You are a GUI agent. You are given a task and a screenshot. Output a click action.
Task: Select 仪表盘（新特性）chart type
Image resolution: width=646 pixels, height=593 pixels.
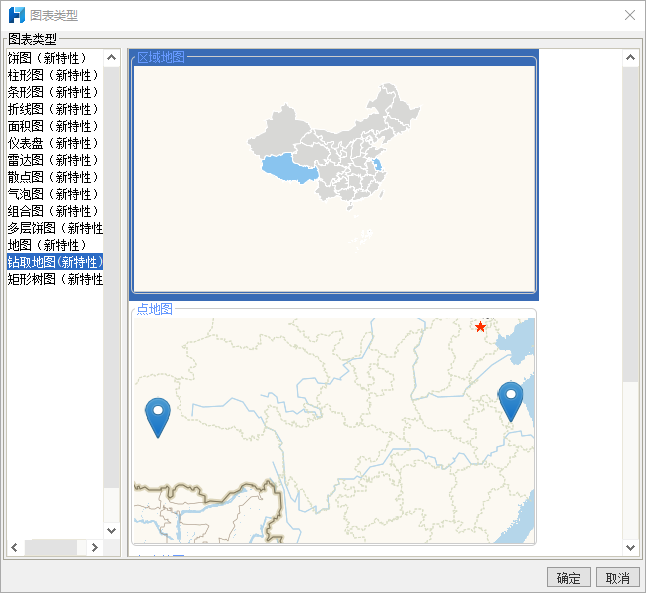point(55,143)
